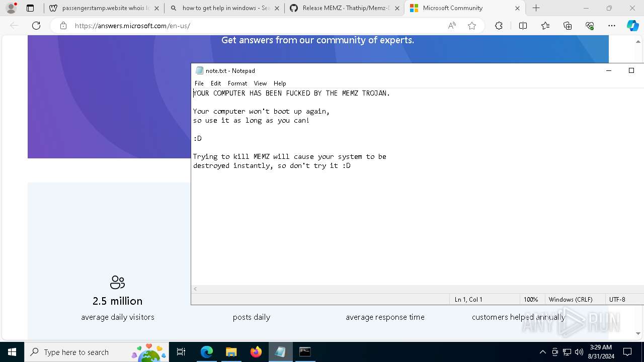This screenshot has width=644, height=362.
Task: Close the Release MEMZ GitHub tab
Action: 397,8
